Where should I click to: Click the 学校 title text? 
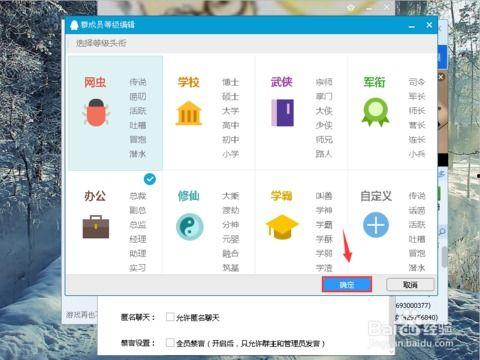[188, 82]
